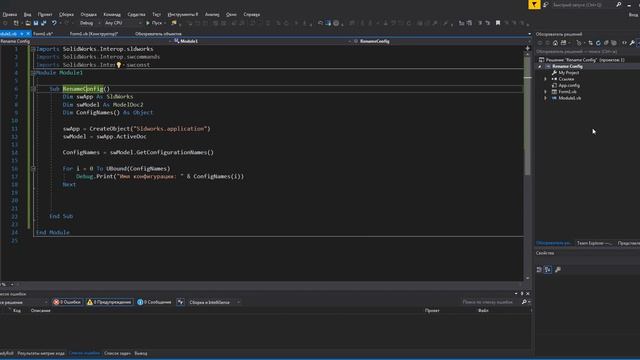This screenshot has height=360, width=640.
Task: Expand the Module1.vb tree node
Action: [545, 98]
